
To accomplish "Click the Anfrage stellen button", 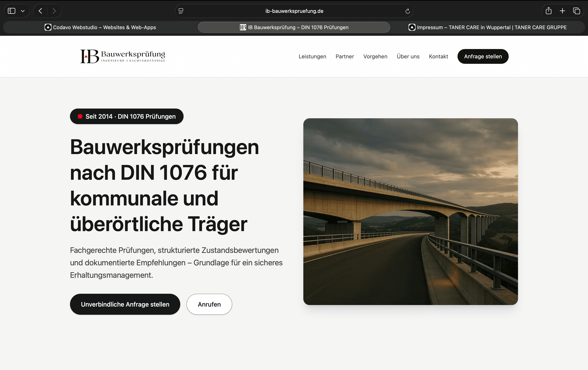I will pos(483,56).
